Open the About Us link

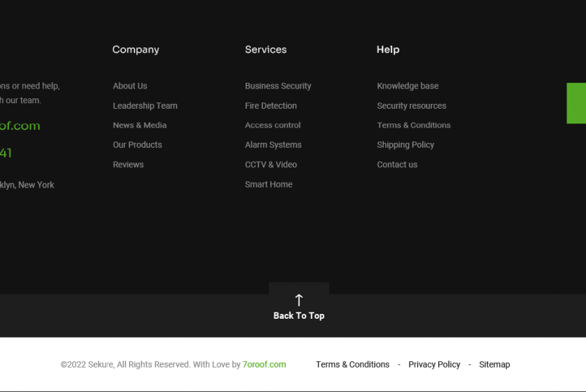[130, 86]
